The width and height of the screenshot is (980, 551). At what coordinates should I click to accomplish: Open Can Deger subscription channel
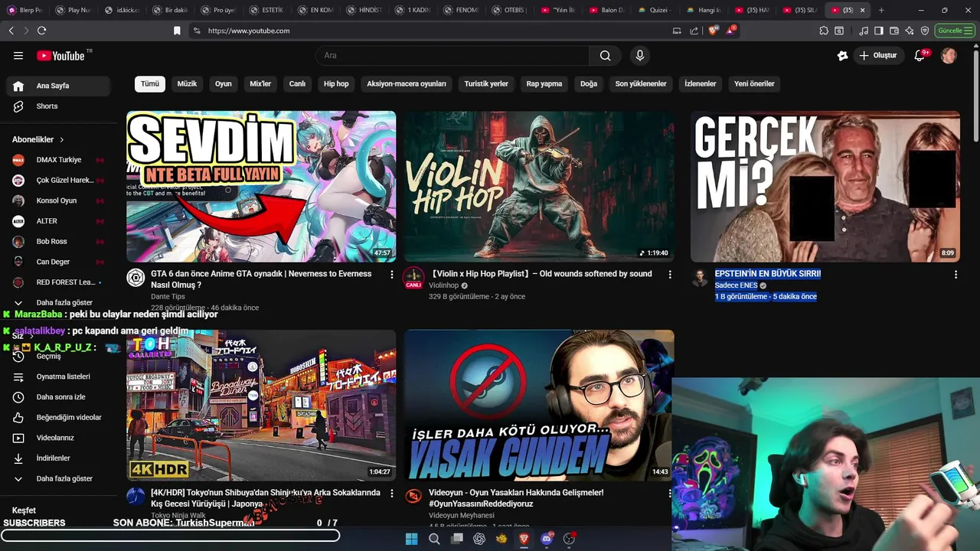point(58,262)
